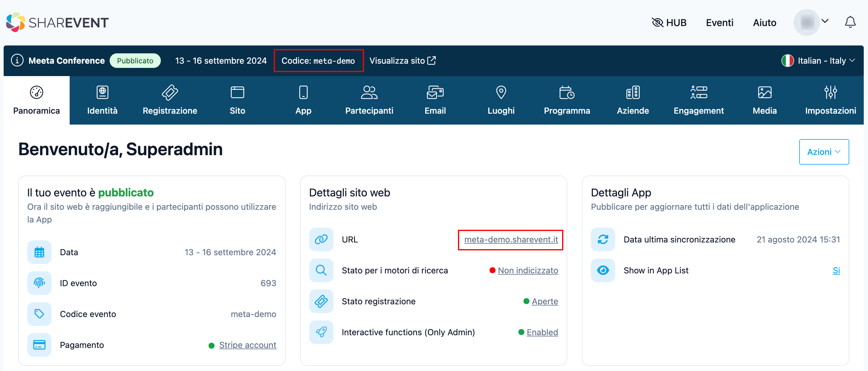The width and height of the screenshot is (868, 371).
Task: Click the ID evento value 693
Action: [x=268, y=283]
